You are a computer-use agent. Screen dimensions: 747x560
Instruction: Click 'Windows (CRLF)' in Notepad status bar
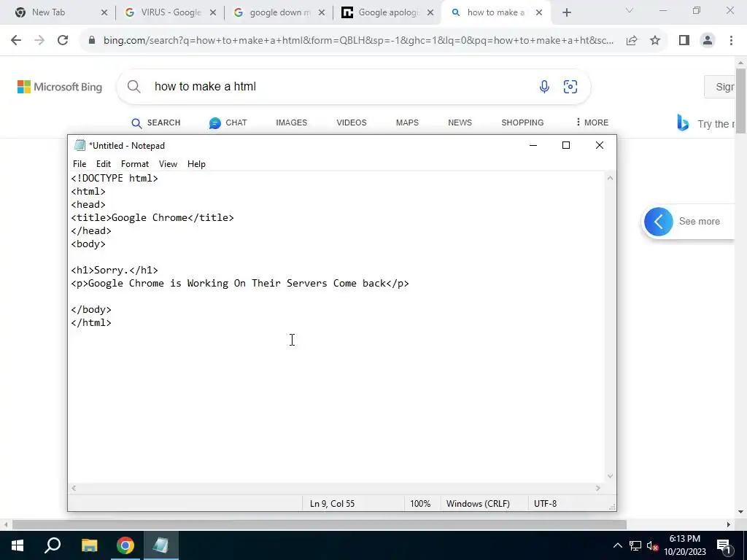478,504
